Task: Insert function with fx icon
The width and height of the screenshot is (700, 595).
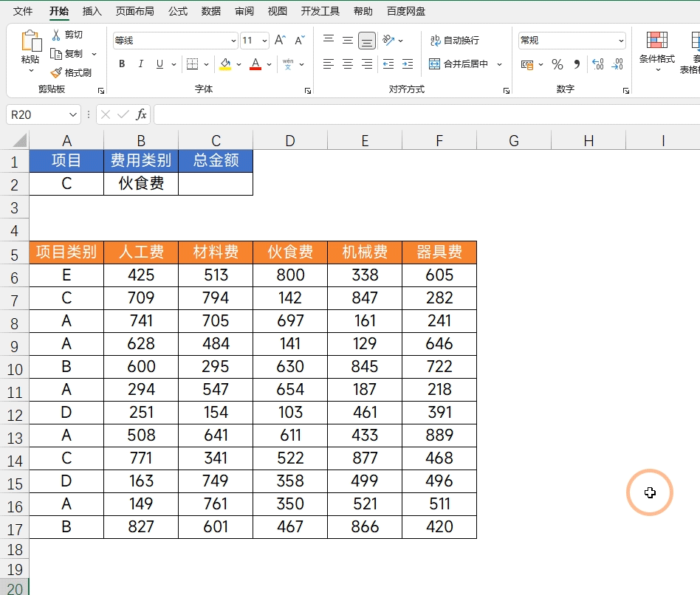Action: pos(141,114)
